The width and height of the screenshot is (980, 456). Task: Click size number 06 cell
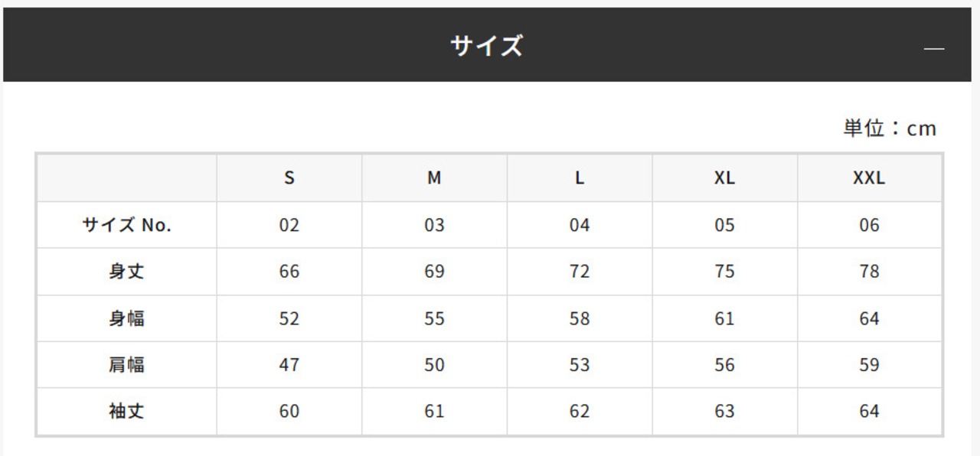869,225
